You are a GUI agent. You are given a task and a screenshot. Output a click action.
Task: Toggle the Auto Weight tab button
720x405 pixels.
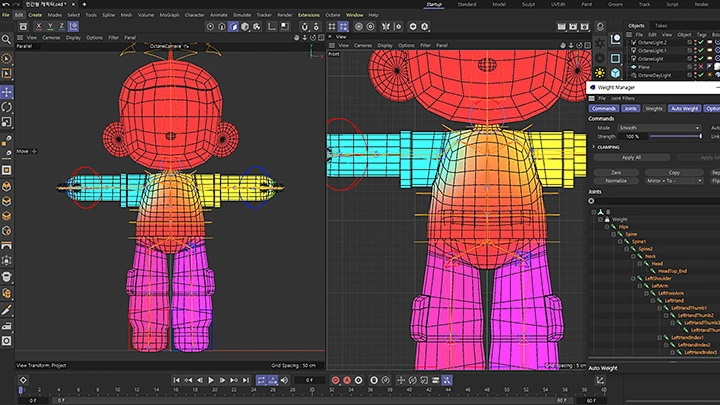[684, 108]
